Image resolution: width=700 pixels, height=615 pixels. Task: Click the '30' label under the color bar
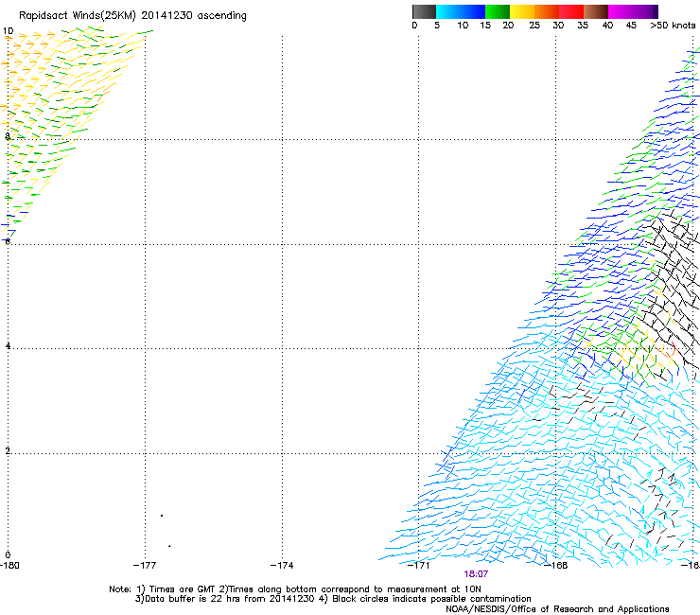558,26
